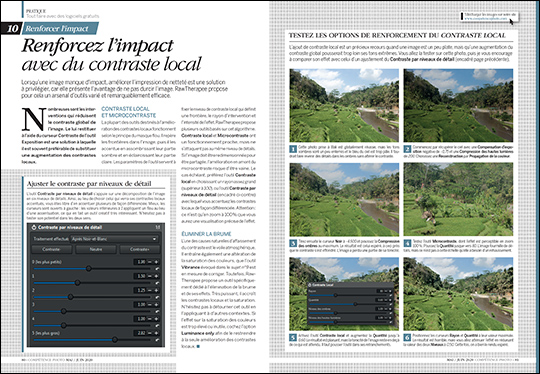This screenshot has height=374, width=540.
Task: Click the minus icon for level 1
Action: (150, 276)
